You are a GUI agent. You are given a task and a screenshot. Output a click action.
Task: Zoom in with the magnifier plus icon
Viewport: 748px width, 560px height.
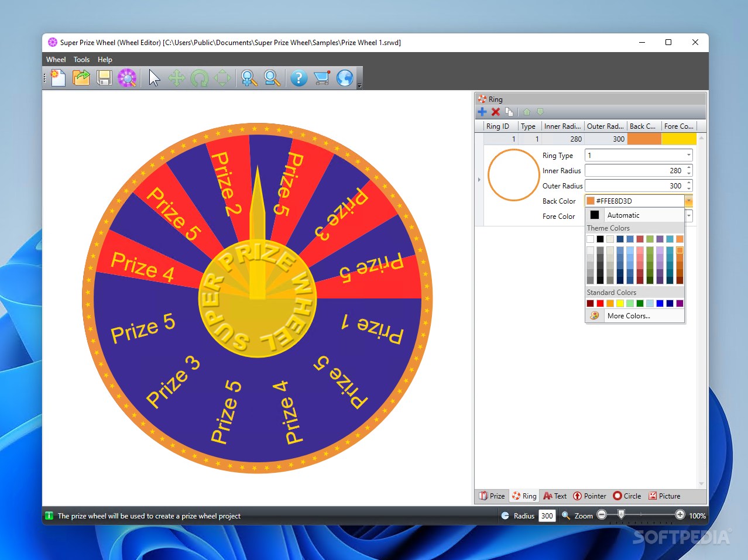249,78
